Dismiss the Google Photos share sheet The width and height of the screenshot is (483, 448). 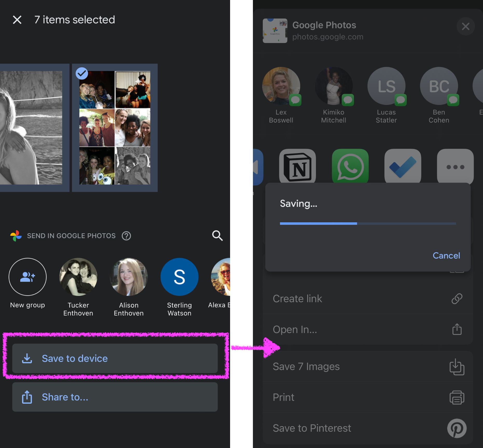(x=465, y=26)
